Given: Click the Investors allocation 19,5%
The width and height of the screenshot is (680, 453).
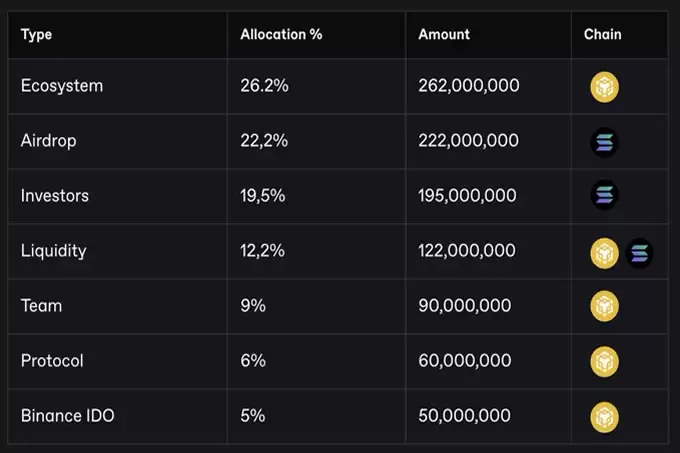Looking at the screenshot, I should point(263,196).
